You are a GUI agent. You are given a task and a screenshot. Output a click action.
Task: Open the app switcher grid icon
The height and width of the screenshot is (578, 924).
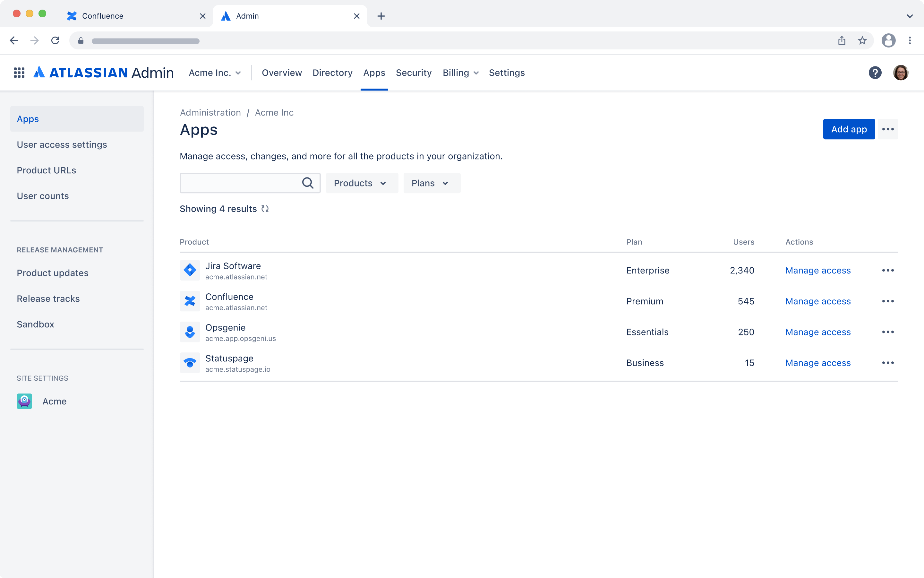(19, 73)
